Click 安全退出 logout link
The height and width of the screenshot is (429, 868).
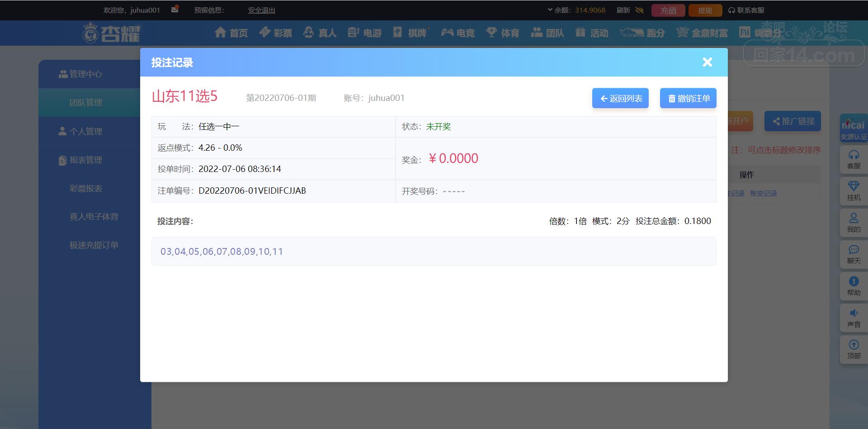261,10
